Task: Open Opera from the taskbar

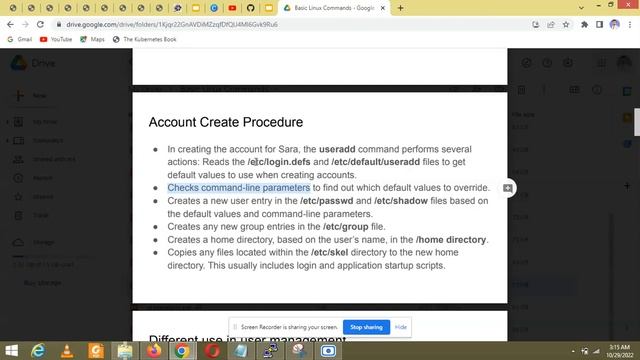Action: pyautogui.click(x=212, y=351)
